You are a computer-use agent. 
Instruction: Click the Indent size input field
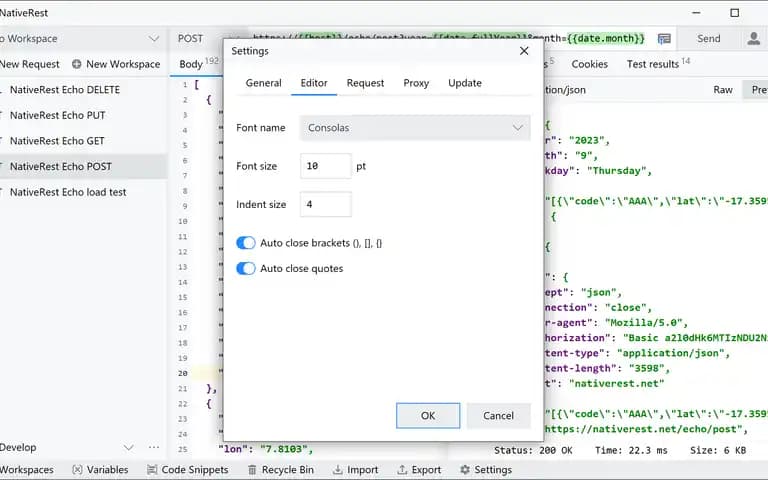point(326,204)
